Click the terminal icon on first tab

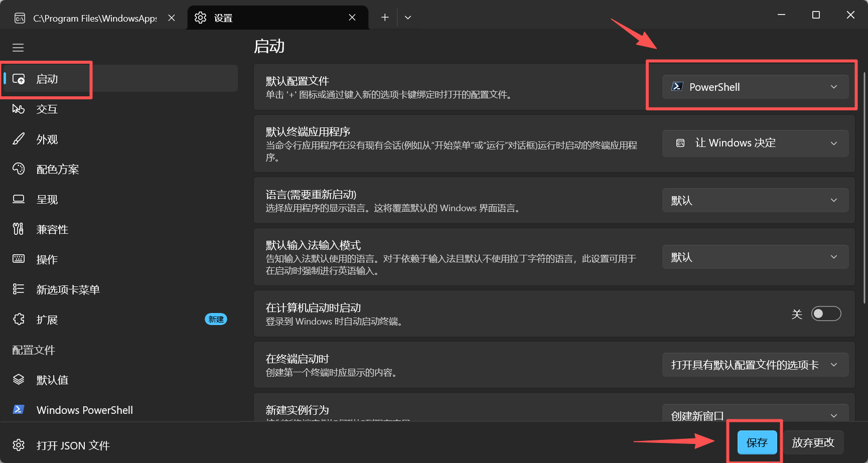pos(20,19)
